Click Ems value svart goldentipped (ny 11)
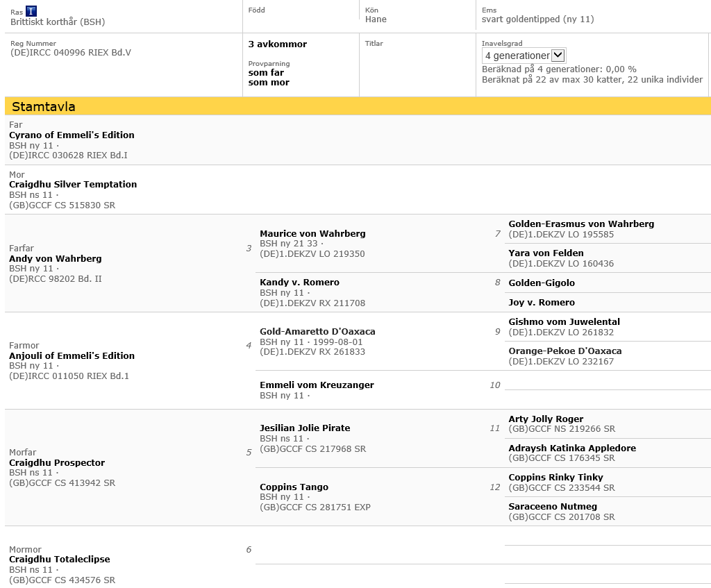 pos(538,19)
